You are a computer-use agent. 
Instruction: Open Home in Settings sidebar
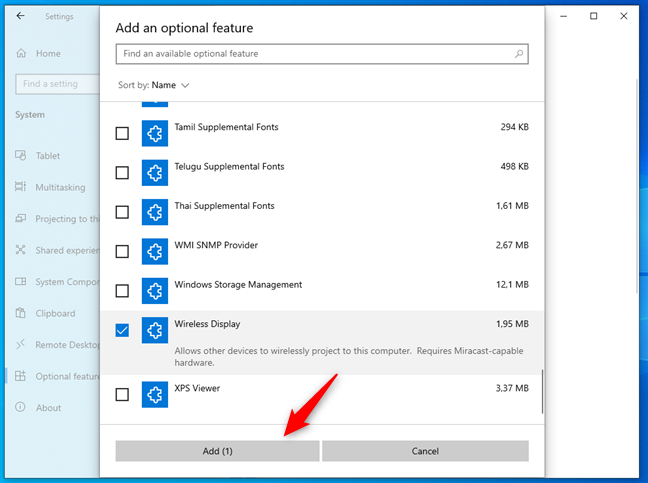tap(48, 53)
